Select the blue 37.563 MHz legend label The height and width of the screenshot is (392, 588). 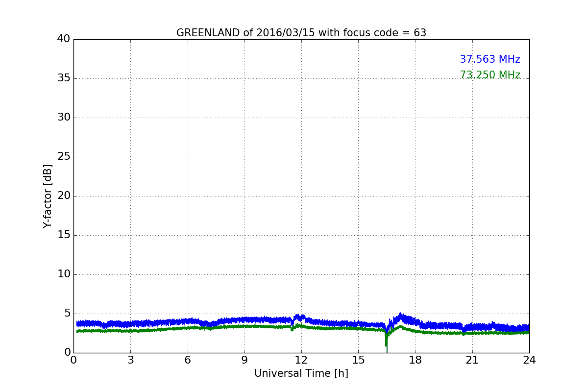point(490,59)
